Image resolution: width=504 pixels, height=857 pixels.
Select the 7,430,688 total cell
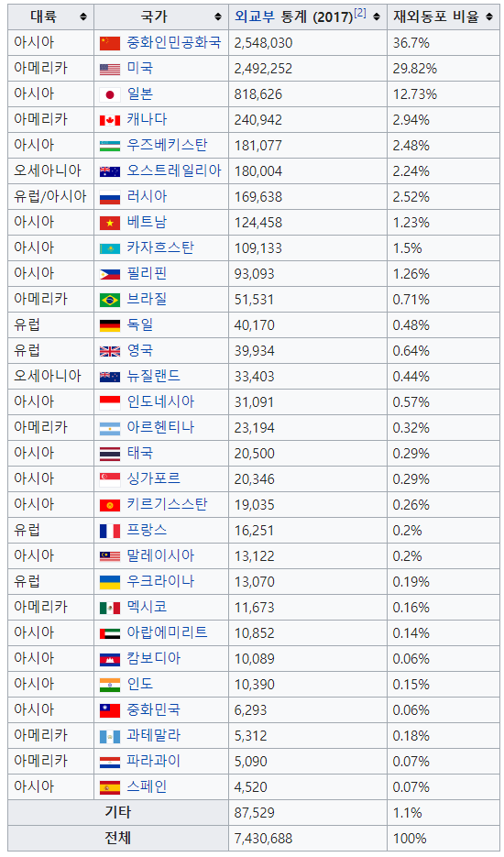[308, 839]
